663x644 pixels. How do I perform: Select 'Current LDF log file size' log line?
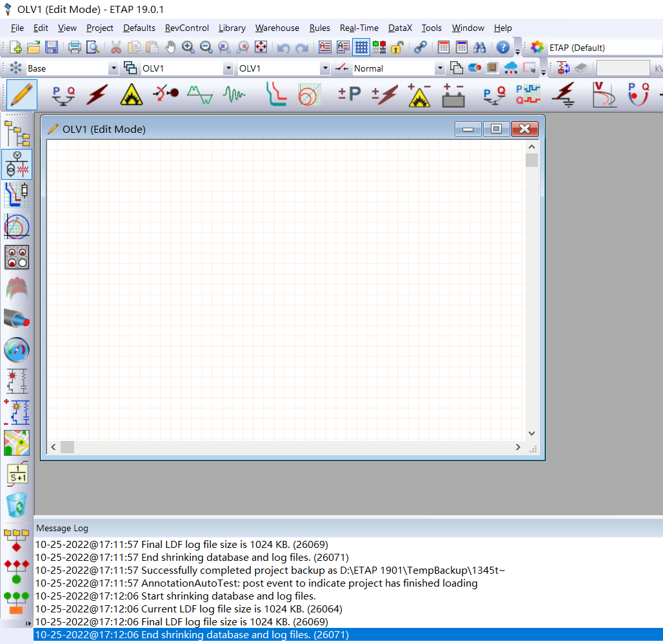click(x=348, y=609)
